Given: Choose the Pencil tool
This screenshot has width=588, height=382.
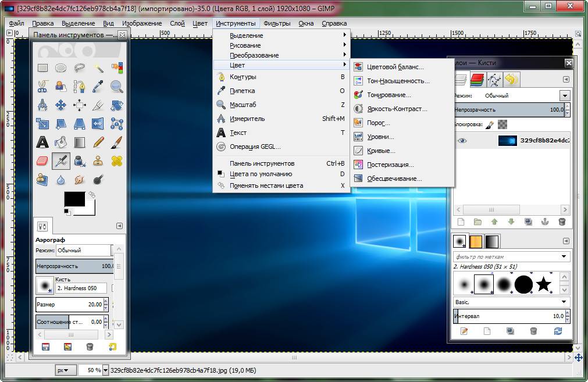Looking at the screenshot, I should 98,142.
